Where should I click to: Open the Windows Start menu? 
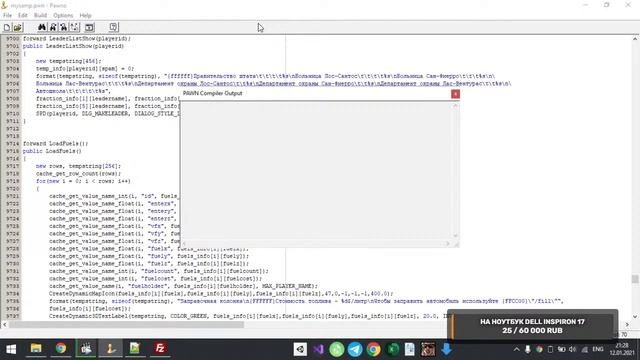11,349
